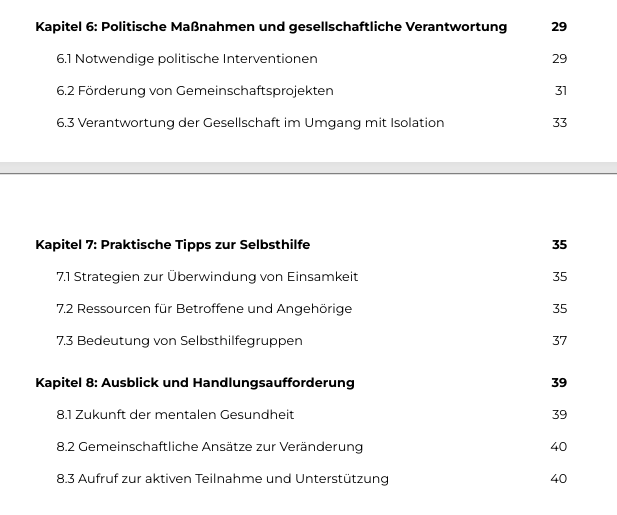This screenshot has height=515, width=617.
Task: Click the bold page number 35 for Kapitel 7
Action: coord(559,245)
